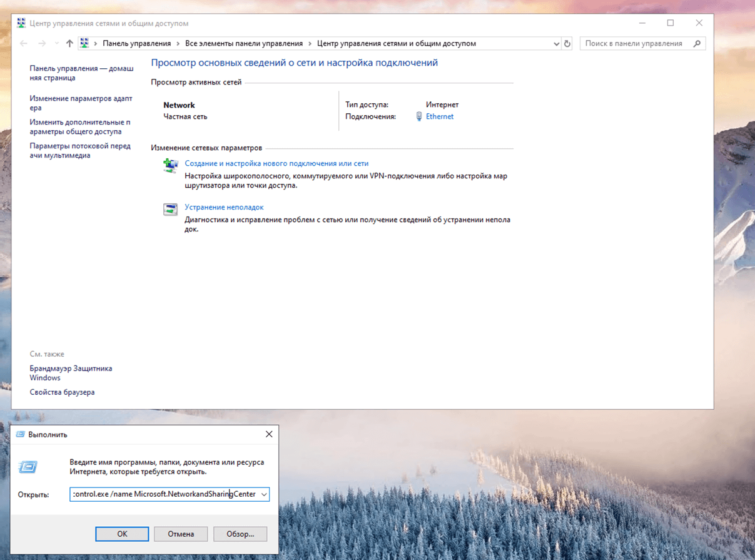This screenshot has width=755, height=560.
Task: Click the forward navigation arrow
Action: pos(42,44)
